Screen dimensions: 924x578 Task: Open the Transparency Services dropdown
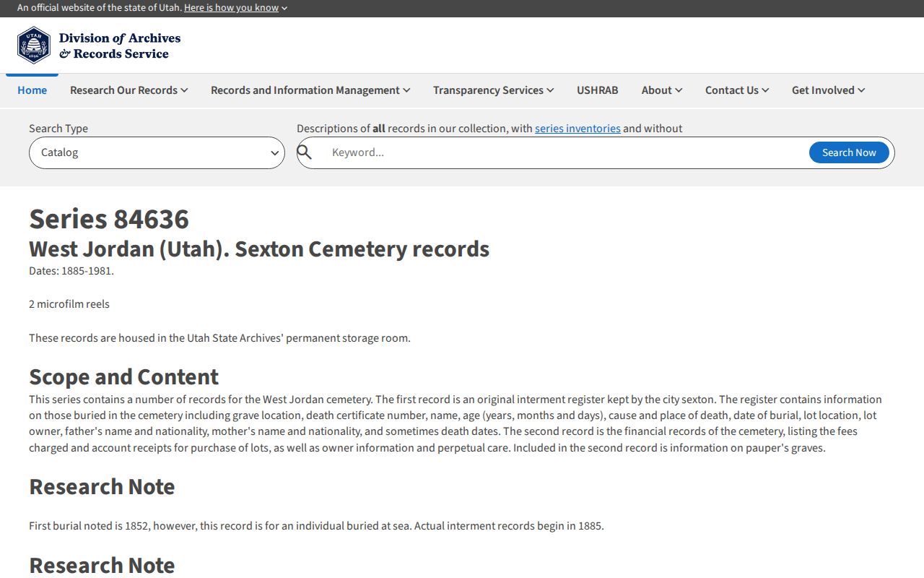tap(494, 90)
